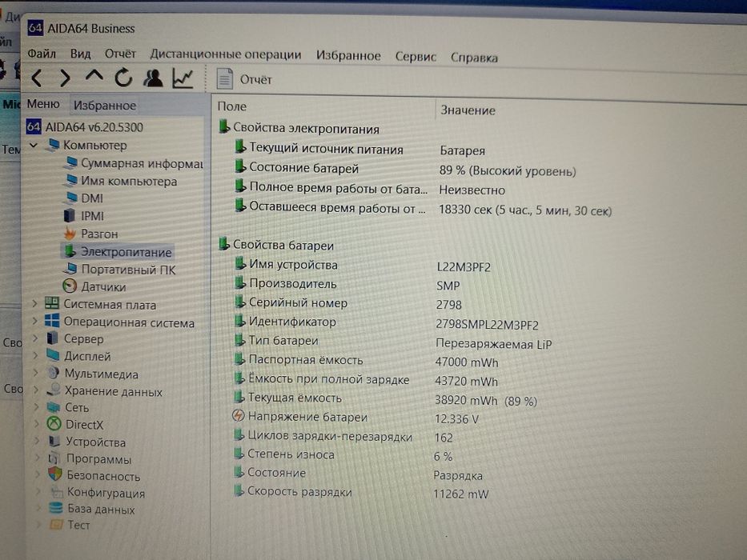Open the Избранное menu in the menu bar

click(x=348, y=56)
